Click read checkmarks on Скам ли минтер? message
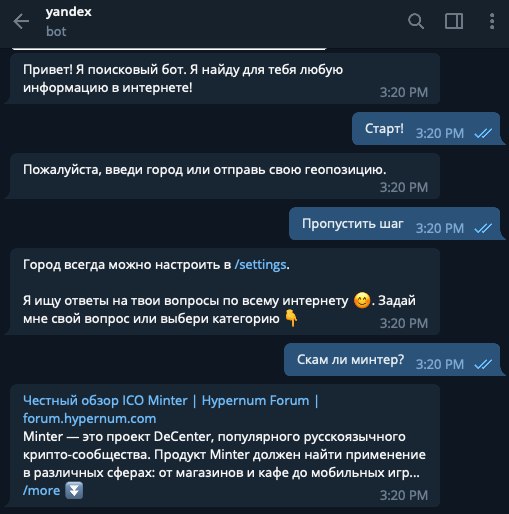Viewport: 509px width, 514px height. point(483,364)
